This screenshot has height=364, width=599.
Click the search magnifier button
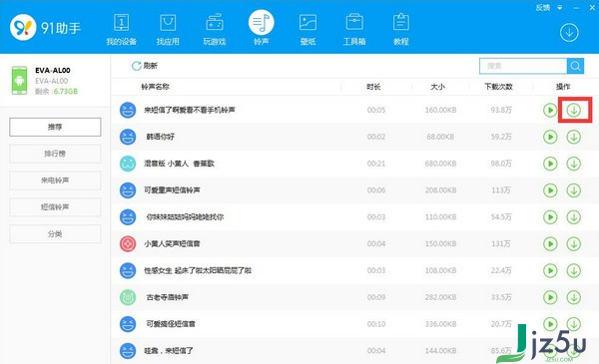coord(575,66)
